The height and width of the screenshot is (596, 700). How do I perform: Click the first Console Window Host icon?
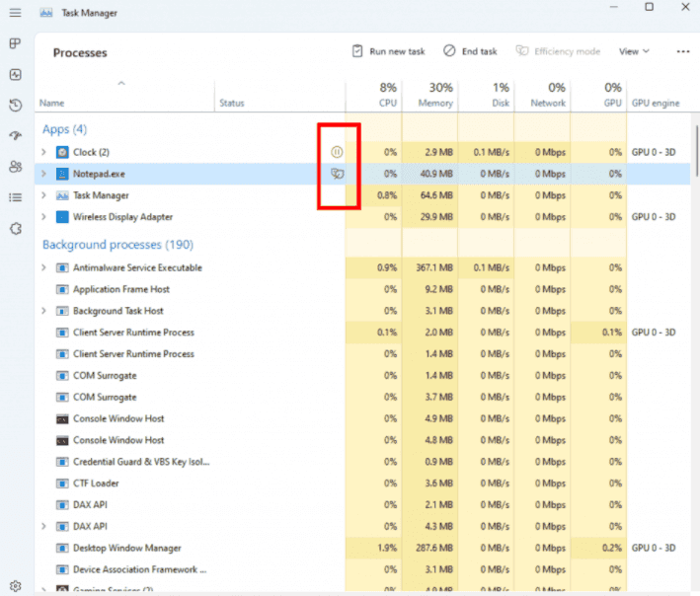coord(62,419)
